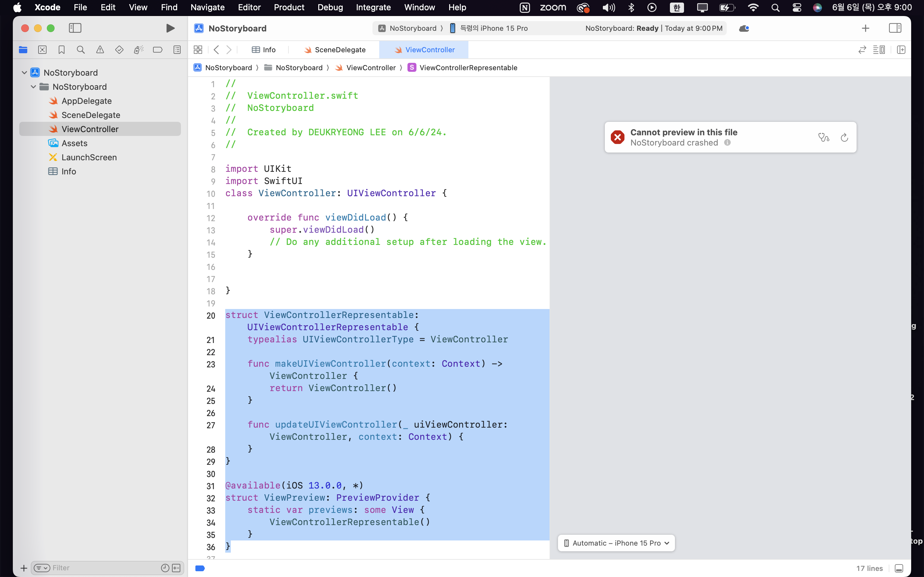Toggle the inspectors panel on right
Screen dimensions: 924x577
[x=894, y=28]
